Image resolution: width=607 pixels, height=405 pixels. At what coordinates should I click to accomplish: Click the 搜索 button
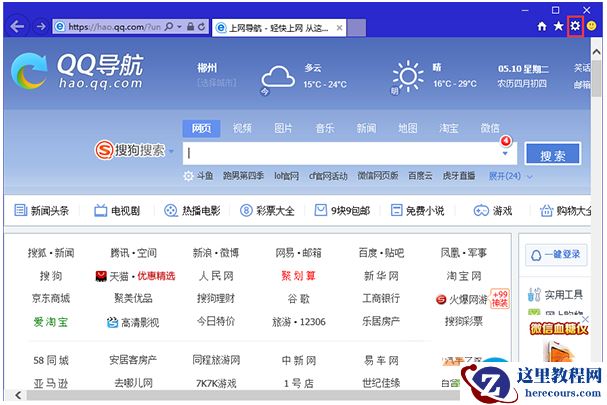[x=552, y=154]
